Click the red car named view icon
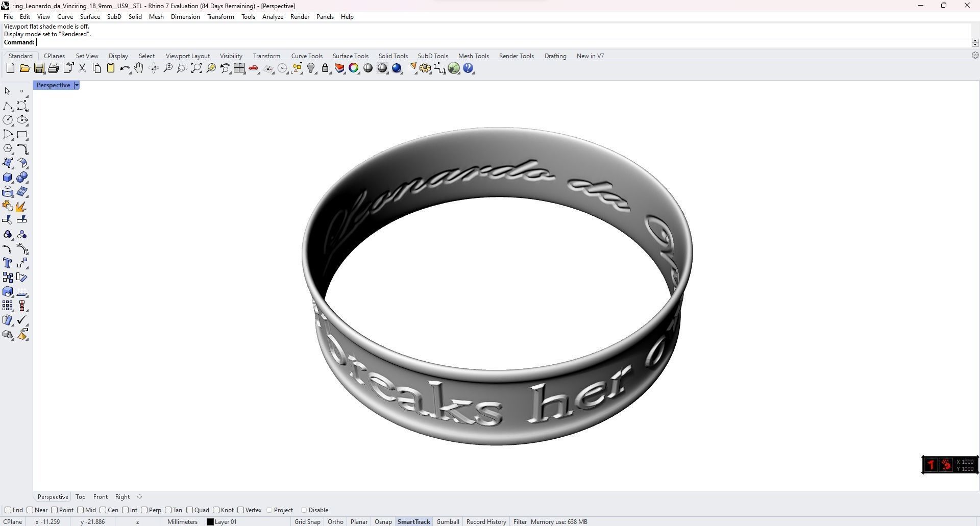The image size is (980, 526). [254, 68]
